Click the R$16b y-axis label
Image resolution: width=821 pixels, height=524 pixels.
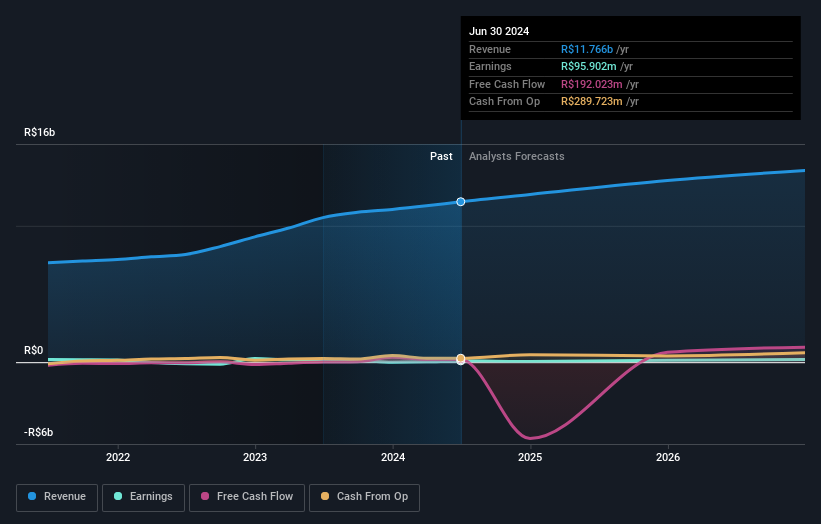[39, 132]
